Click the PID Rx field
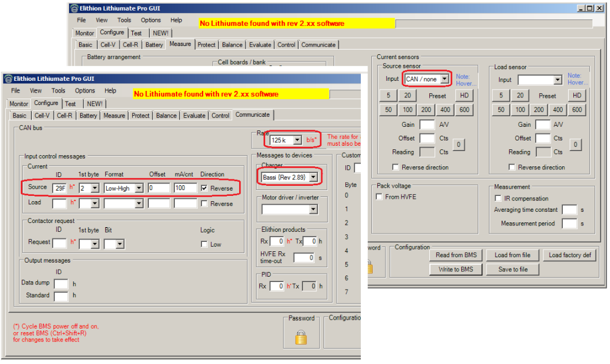Viewport: 610px width, 364px height. click(277, 286)
